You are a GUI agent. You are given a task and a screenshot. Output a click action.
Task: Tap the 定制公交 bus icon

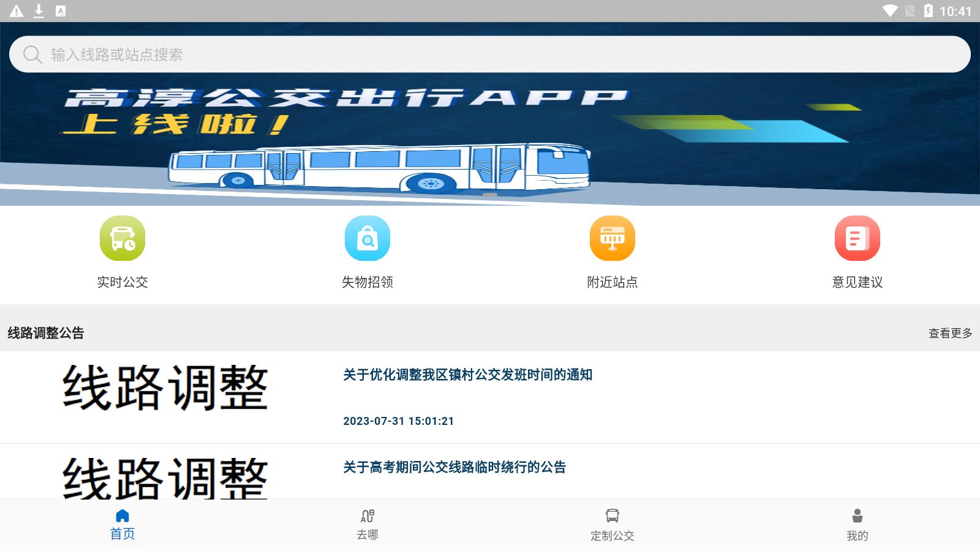(612, 515)
